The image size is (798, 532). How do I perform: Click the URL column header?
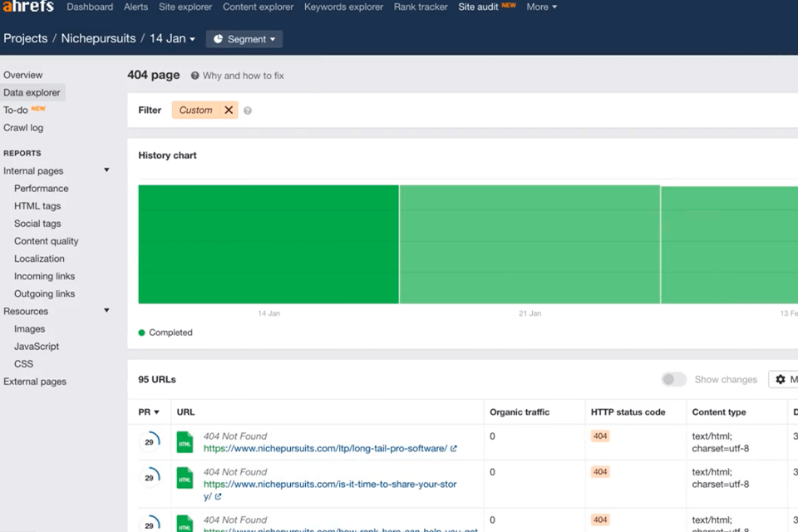185,411
